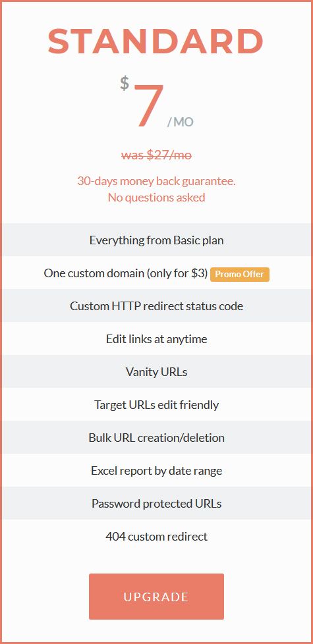
Task: Select 'Target URLs edit friendly' row
Action: [x=157, y=404]
